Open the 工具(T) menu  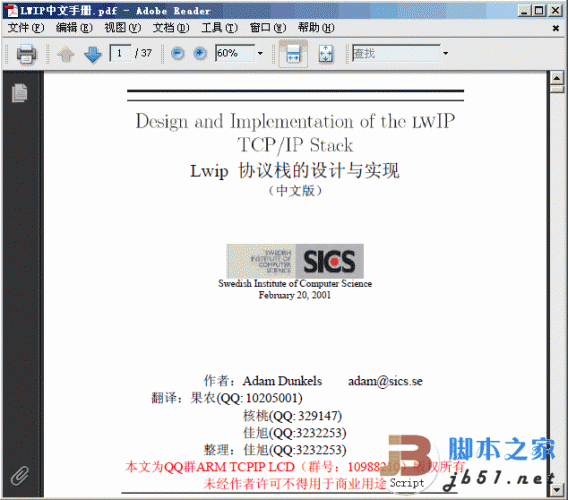[x=220, y=28]
